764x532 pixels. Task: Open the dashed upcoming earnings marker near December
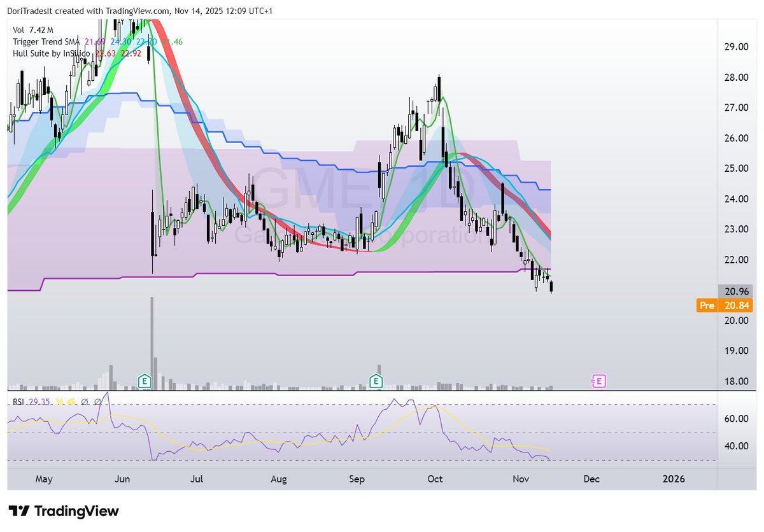pyautogui.click(x=598, y=381)
